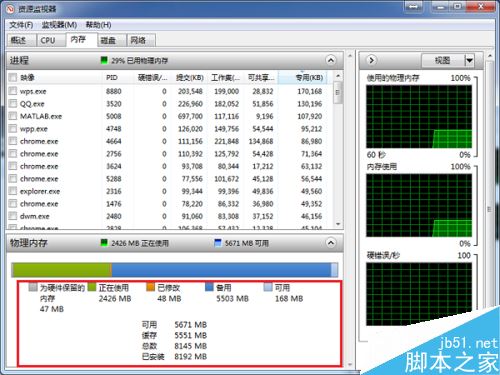Click the process list scrollbar thumb
The image size is (500, 375).
(338, 92)
